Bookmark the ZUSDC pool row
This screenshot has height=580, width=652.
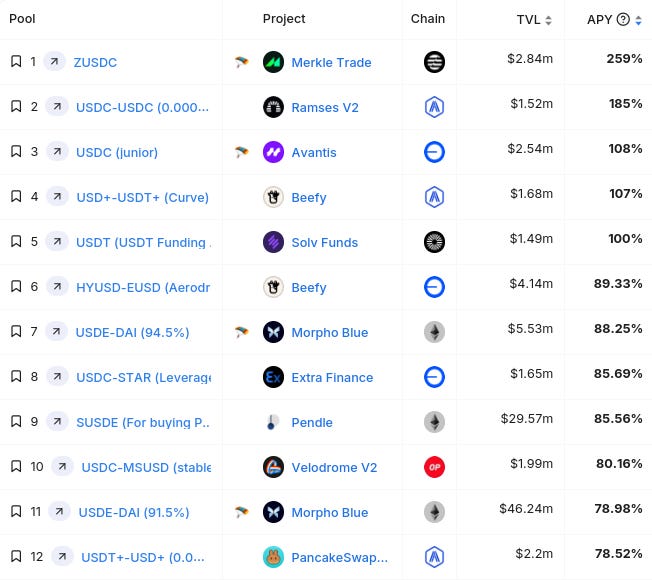pos(16,62)
